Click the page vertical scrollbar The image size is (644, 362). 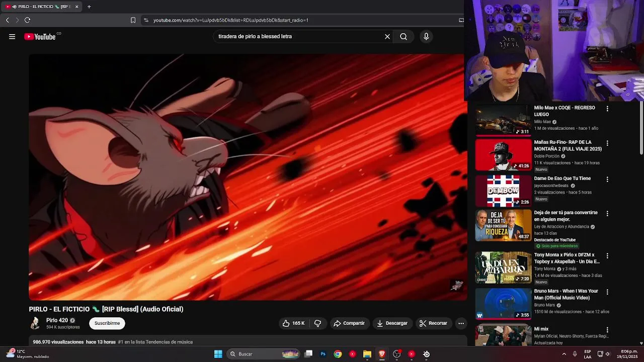click(641, 128)
